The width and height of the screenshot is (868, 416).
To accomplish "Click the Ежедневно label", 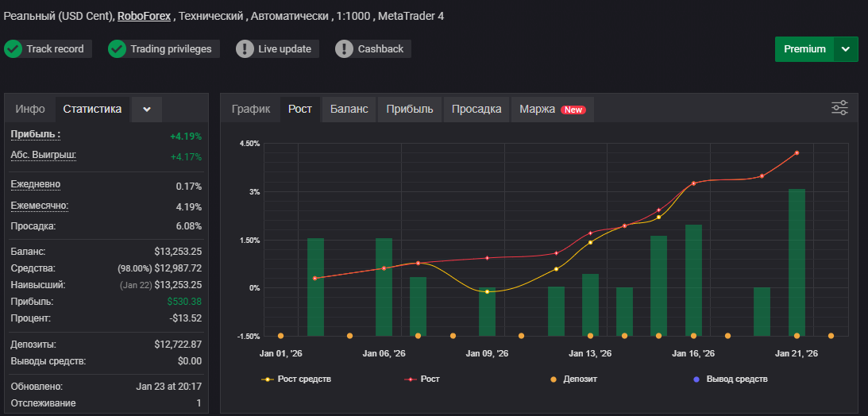I will click(36, 184).
